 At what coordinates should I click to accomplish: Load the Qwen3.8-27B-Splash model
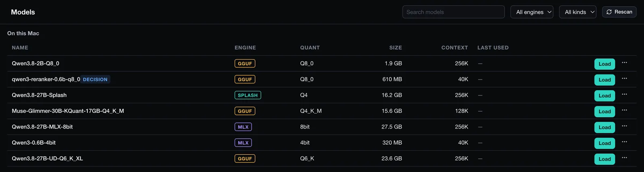pos(605,95)
